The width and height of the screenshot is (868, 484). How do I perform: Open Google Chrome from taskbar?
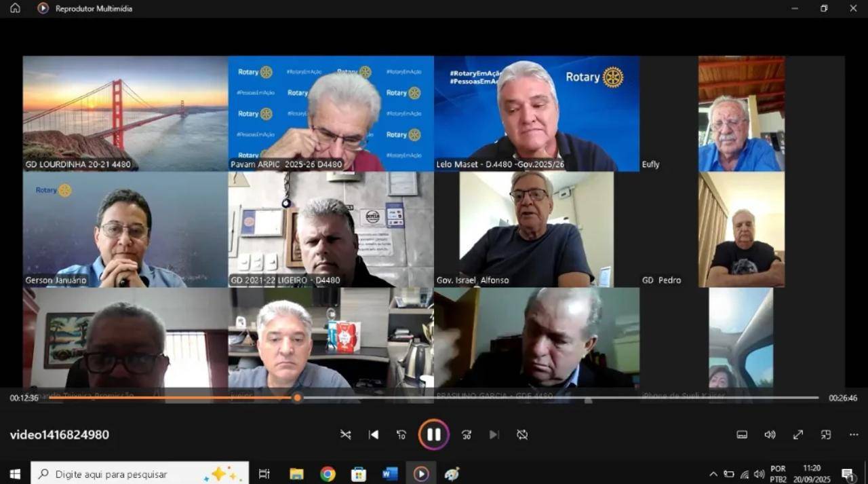point(328,474)
